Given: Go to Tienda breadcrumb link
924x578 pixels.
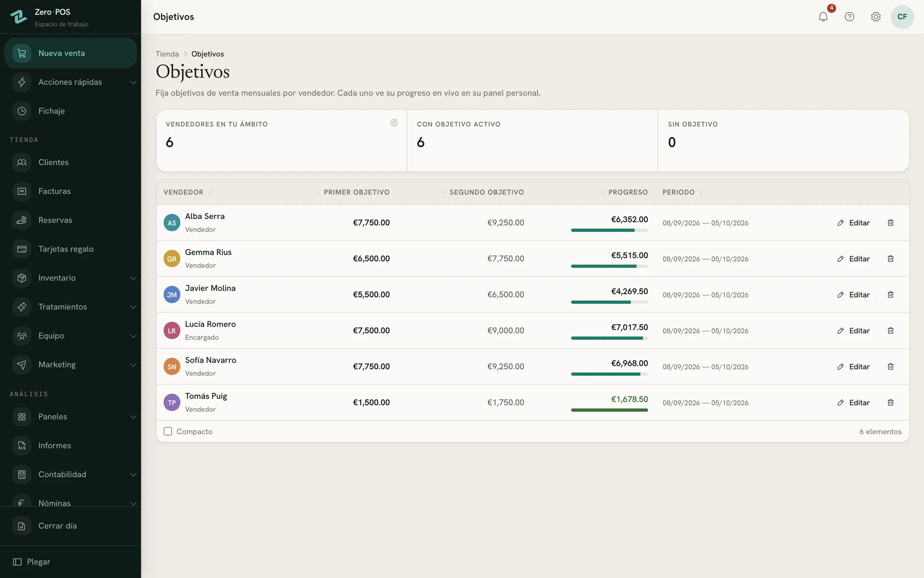Looking at the screenshot, I should point(167,54).
